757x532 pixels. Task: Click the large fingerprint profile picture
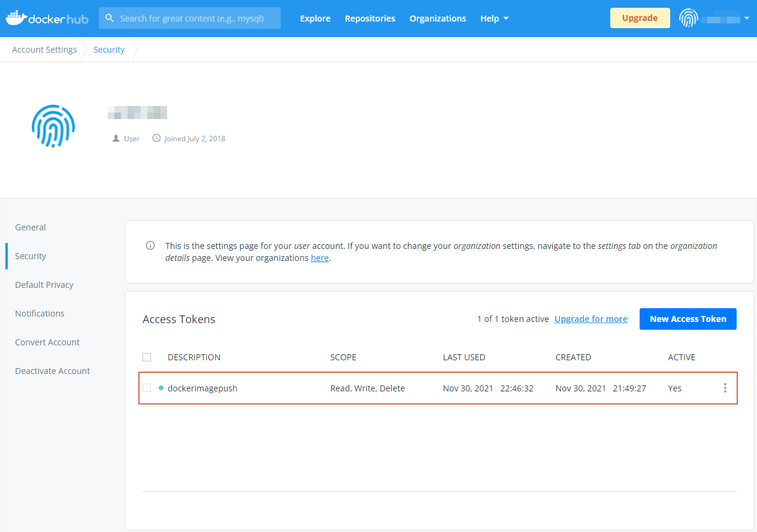click(x=53, y=126)
